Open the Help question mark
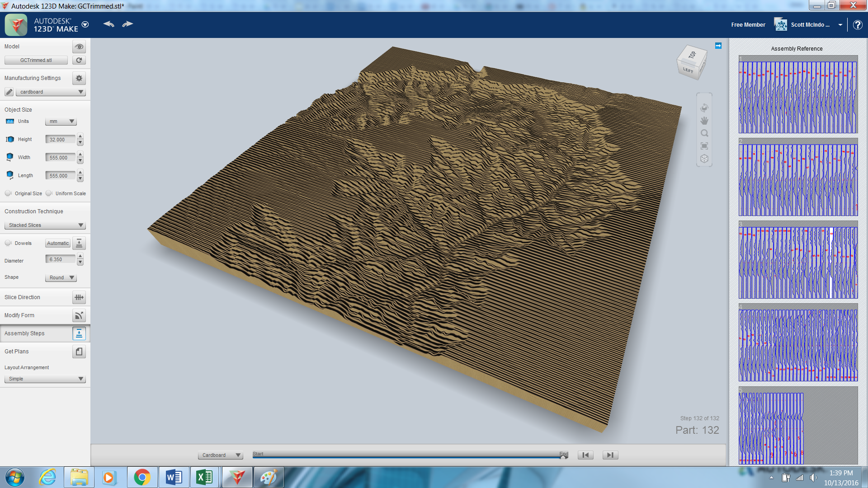The height and width of the screenshot is (488, 868). tap(858, 25)
